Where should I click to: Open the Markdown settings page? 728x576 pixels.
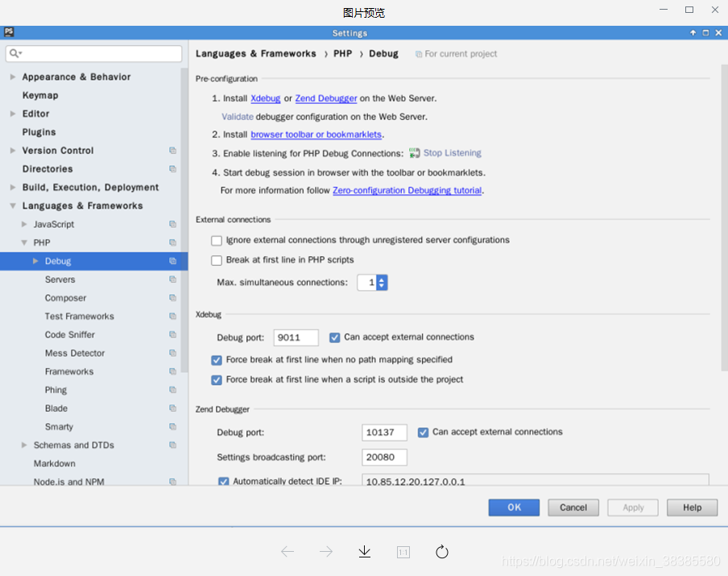(x=54, y=463)
